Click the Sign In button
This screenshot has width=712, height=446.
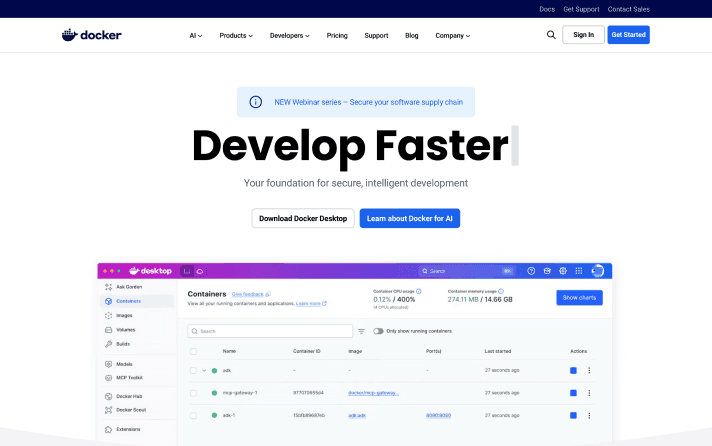pos(583,35)
